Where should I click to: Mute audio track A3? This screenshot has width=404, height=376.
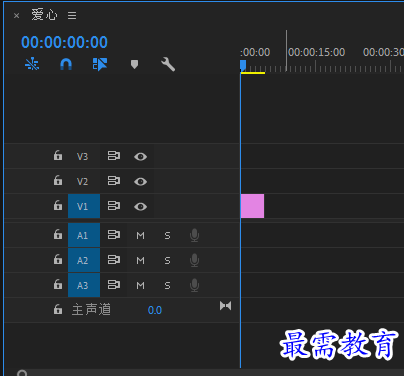140,286
